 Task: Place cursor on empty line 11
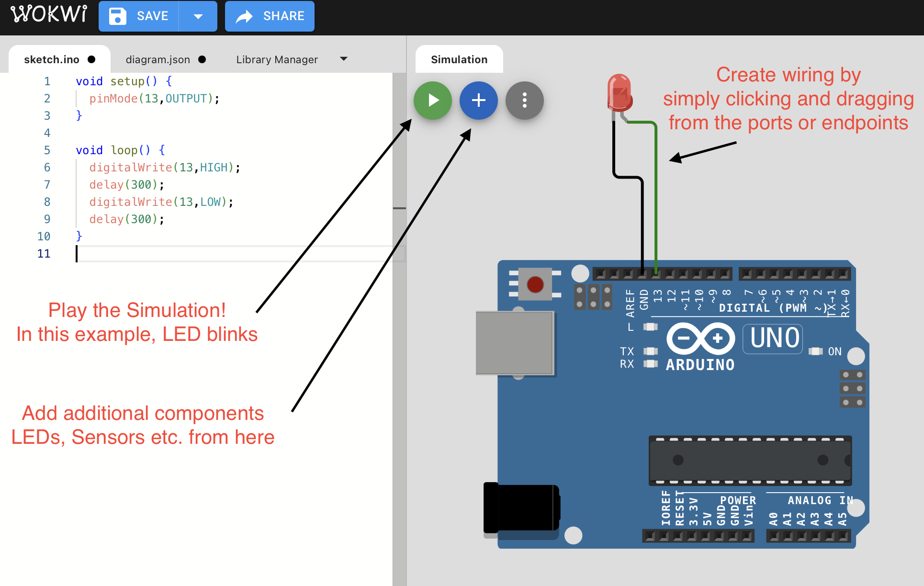(192, 254)
